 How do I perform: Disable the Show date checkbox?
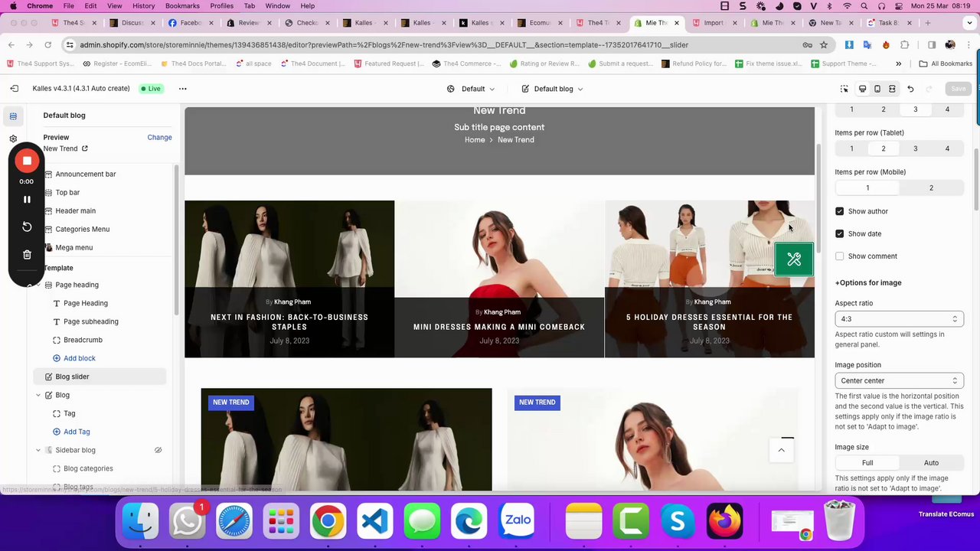pyautogui.click(x=840, y=233)
